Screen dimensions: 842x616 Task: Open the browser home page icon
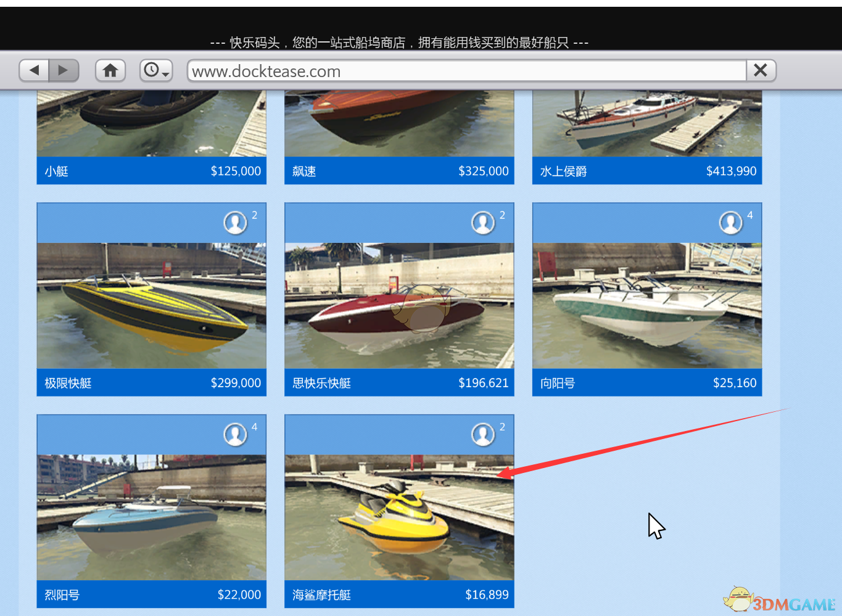coord(110,70)
